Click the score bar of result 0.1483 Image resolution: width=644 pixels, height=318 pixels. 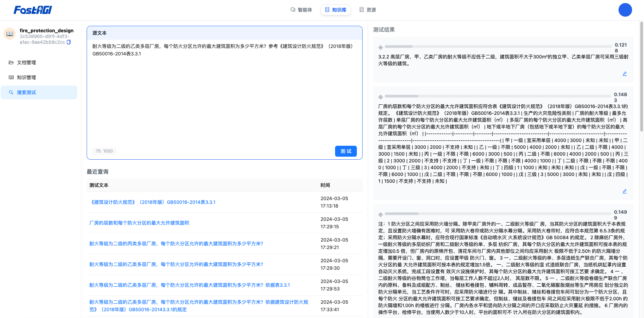[498, 96]
